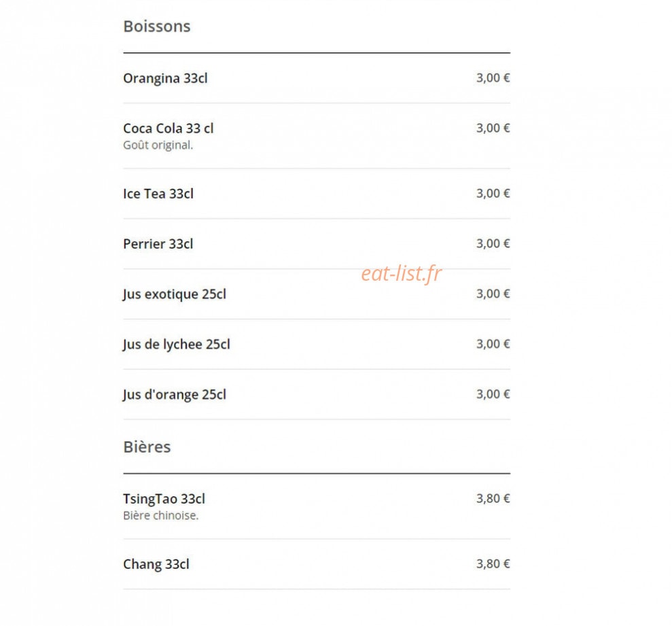Click the Chang 3,80 € price

point(493,564)
